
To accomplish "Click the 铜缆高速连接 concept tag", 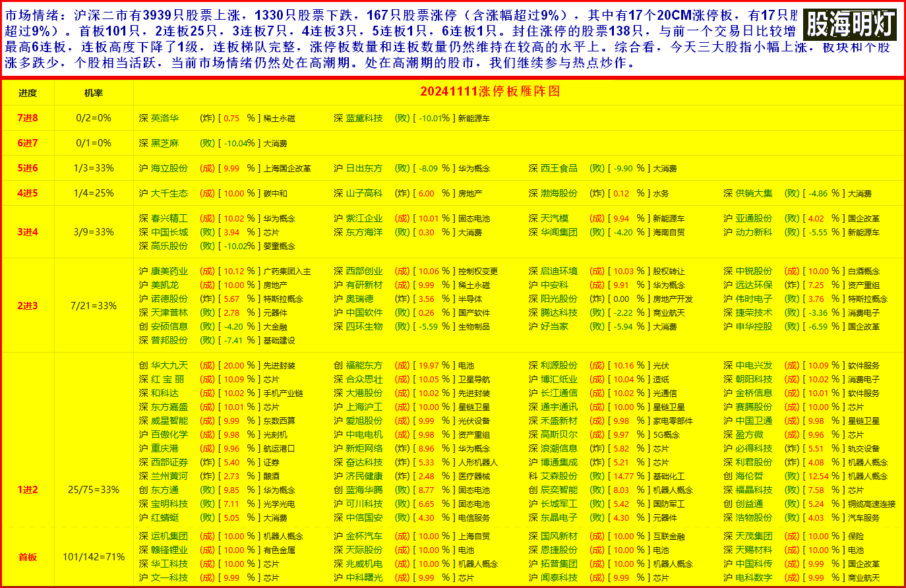I will [872, 504].
